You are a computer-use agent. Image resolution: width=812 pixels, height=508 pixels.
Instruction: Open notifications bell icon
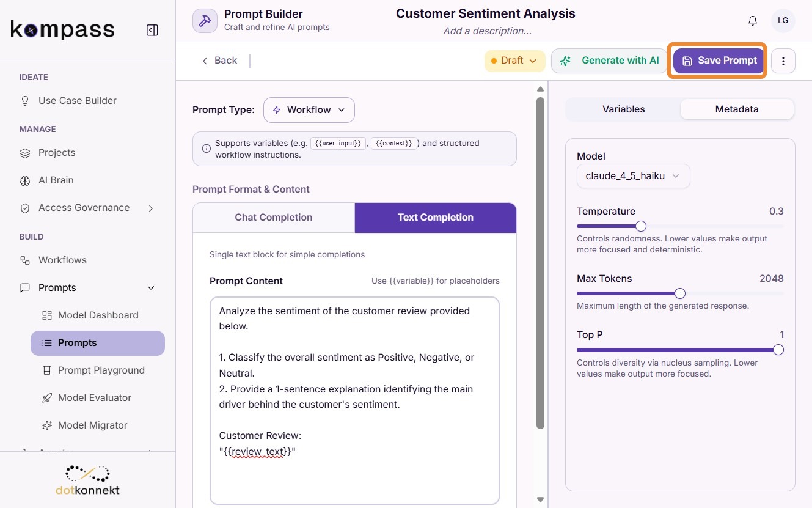pos(753,21)
